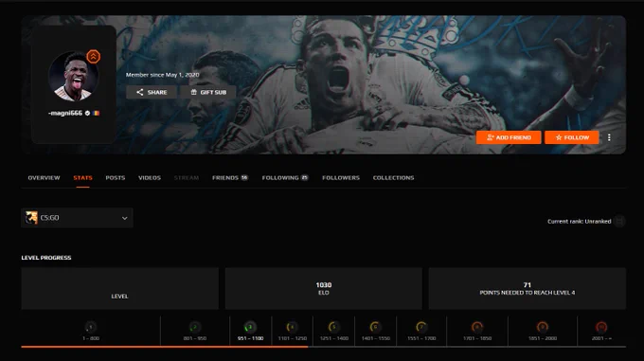Click the orange level progress bar

tap(165, 347)
